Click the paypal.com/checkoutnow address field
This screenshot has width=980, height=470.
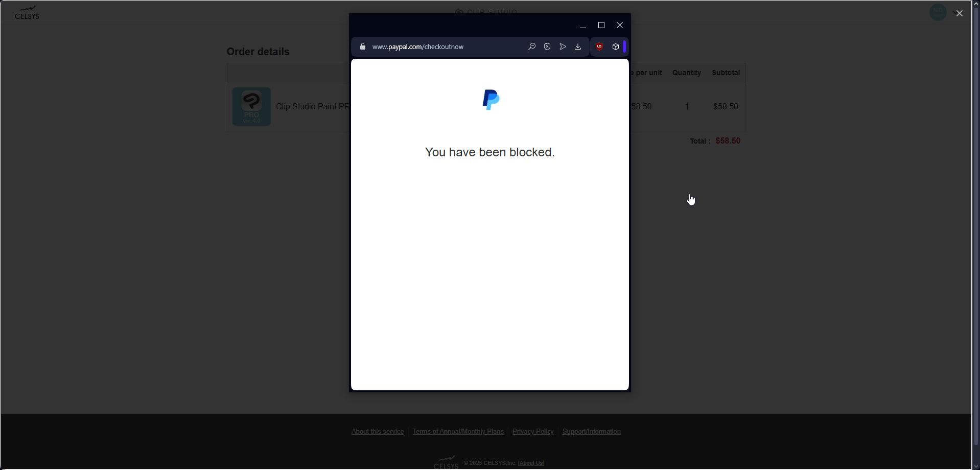click(439, 46)
